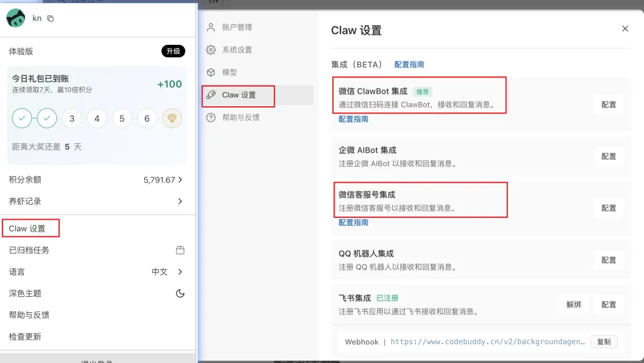644x363 pixels.
Task: Click the Claw 设置 sidebar icon
Action: click(210, 95)
